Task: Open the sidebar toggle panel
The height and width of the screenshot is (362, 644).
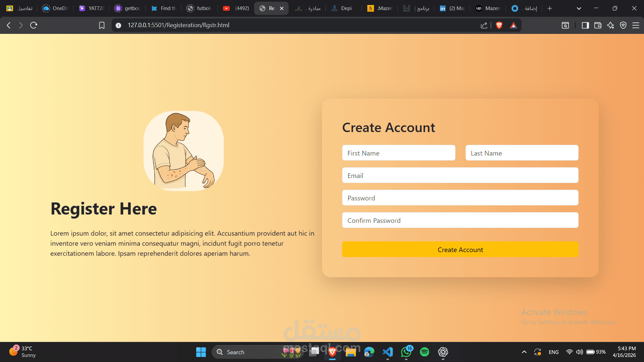Action: 585,25
